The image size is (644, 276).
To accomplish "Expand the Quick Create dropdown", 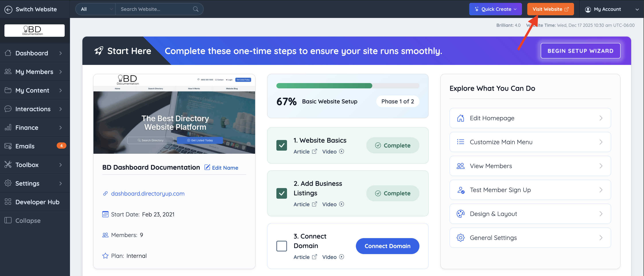I will pyautogui.click(x=495, y=9).
